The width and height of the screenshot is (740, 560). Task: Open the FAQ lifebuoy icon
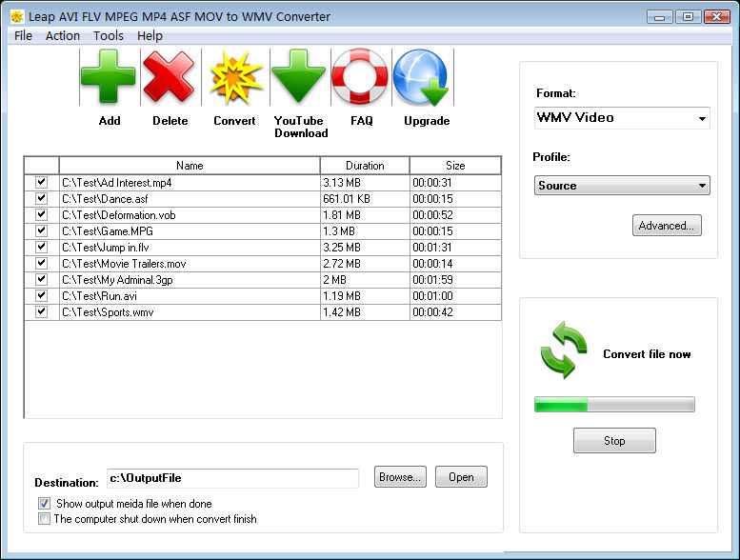tap(361, 76)
